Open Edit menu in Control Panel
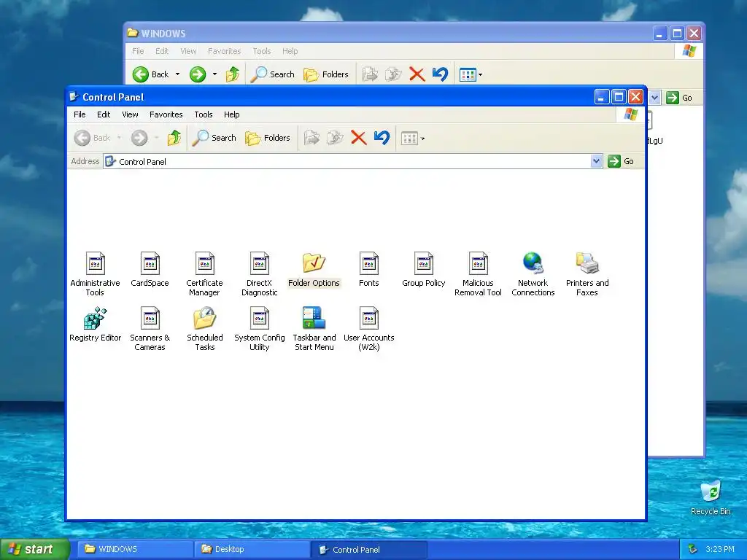The image size is (747, 560). tap(104, 114)
